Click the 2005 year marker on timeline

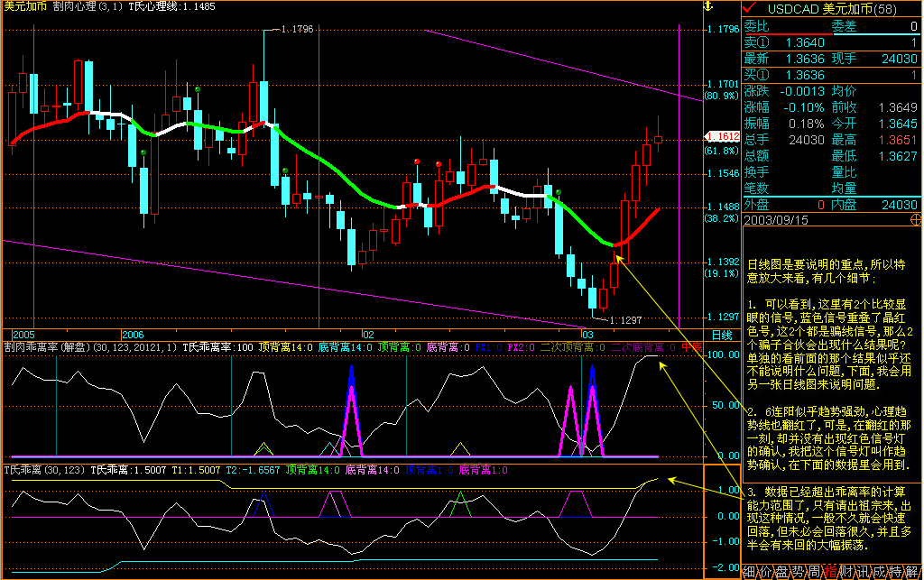tap(24, 334)
